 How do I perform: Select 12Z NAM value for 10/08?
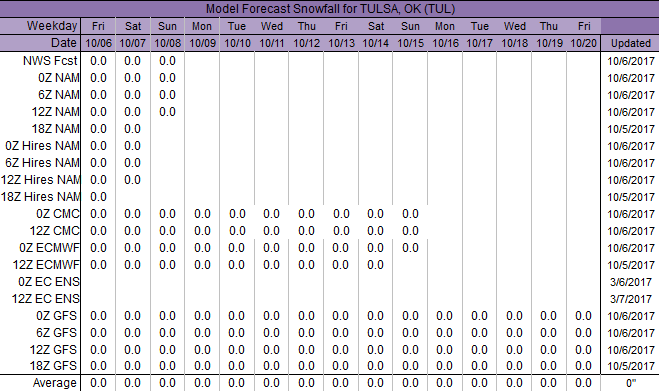167,112
